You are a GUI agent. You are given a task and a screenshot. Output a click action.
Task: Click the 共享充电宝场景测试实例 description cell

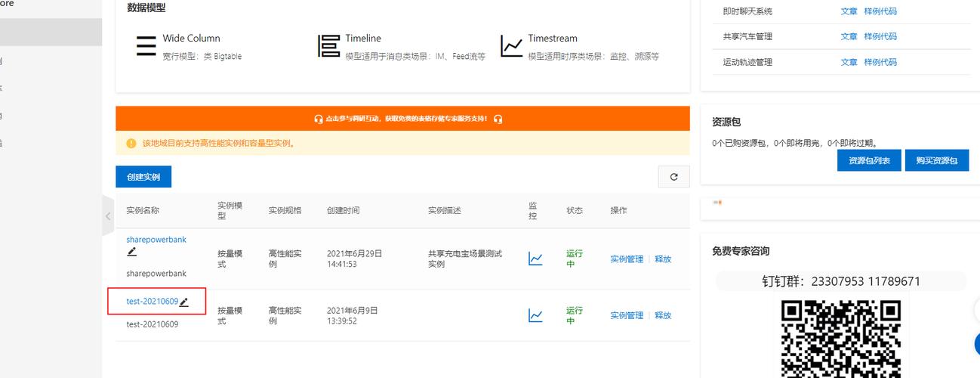coord(465,259)
